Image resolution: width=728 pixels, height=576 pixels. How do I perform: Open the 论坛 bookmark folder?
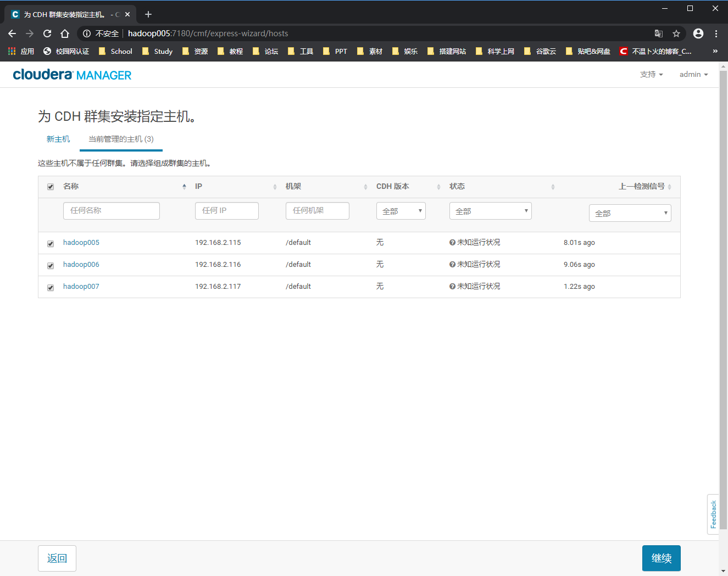(265, 51)
